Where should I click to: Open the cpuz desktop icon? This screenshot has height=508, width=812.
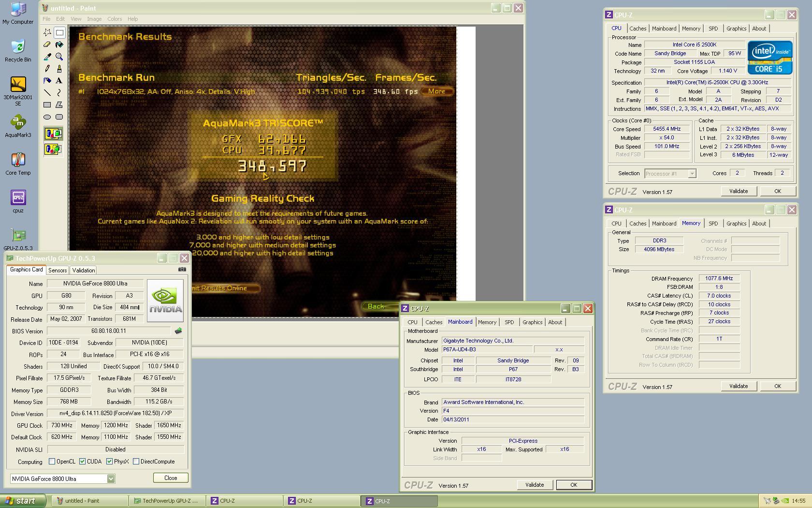pos(18,202)
